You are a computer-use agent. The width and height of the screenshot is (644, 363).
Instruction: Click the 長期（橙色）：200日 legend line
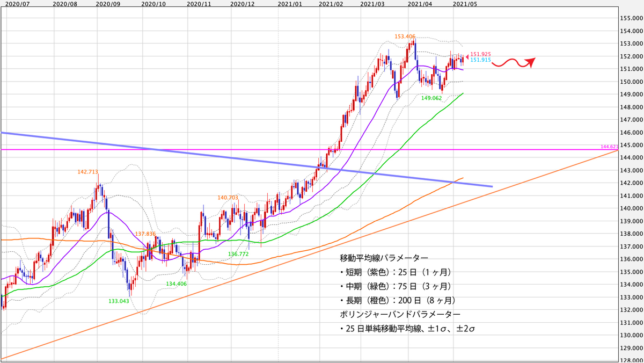[398, 300]
